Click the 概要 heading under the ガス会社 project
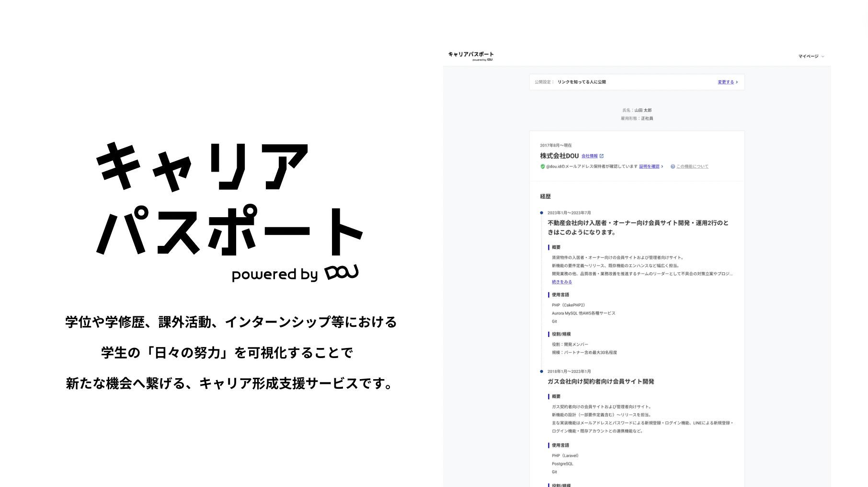The width and height of the screenshot is (868, 487). pyautogui.click(x=556, y=396)
